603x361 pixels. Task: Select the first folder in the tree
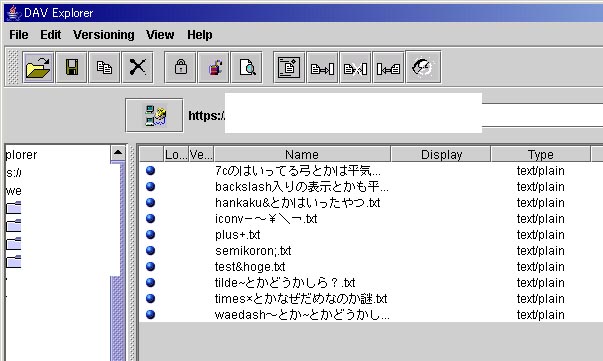(x=14, y=208)
